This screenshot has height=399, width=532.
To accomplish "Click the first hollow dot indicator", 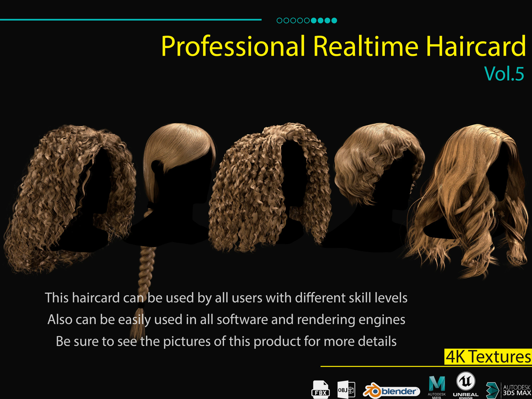I will point(279,20).
